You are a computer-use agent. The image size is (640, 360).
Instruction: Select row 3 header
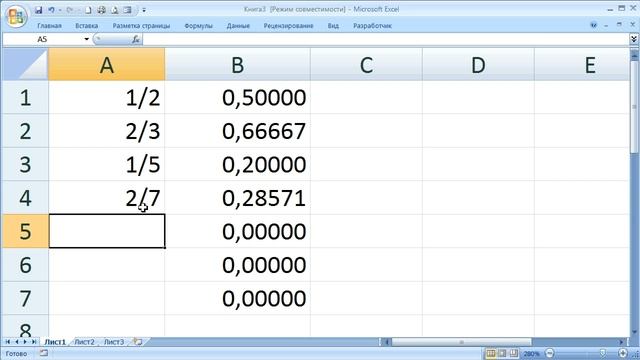coord(25,164)
